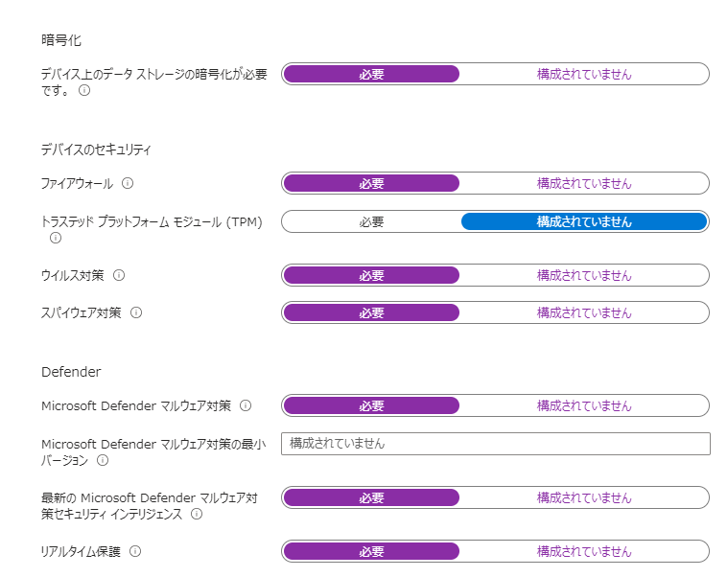Viewport: 728px width, 577px height.
Task: Click info icon beside リアルタイム保護
Action: click(x=135, y=551)
